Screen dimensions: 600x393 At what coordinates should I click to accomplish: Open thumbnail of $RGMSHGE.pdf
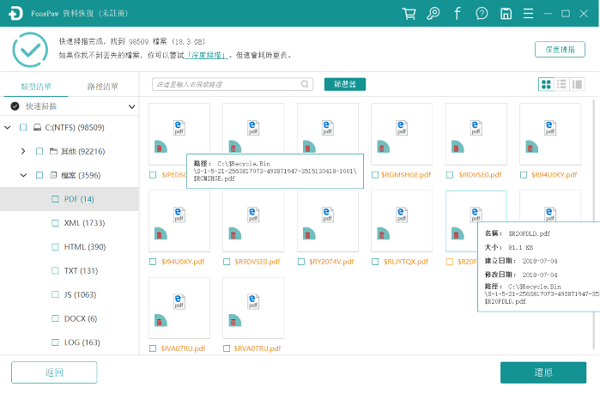pos(402,134)
